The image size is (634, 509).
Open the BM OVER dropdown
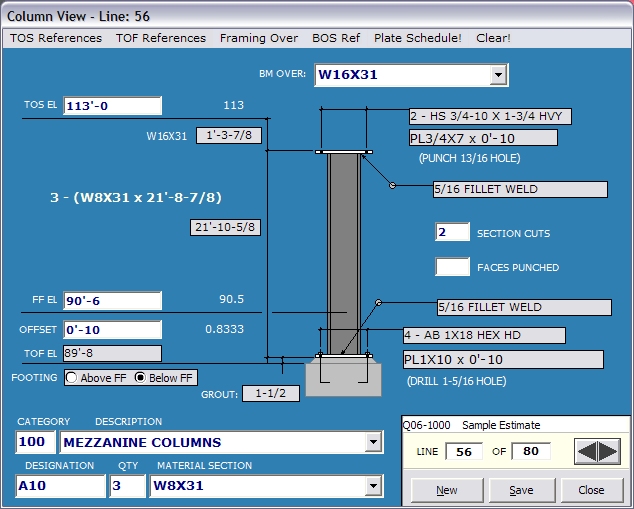498,75
